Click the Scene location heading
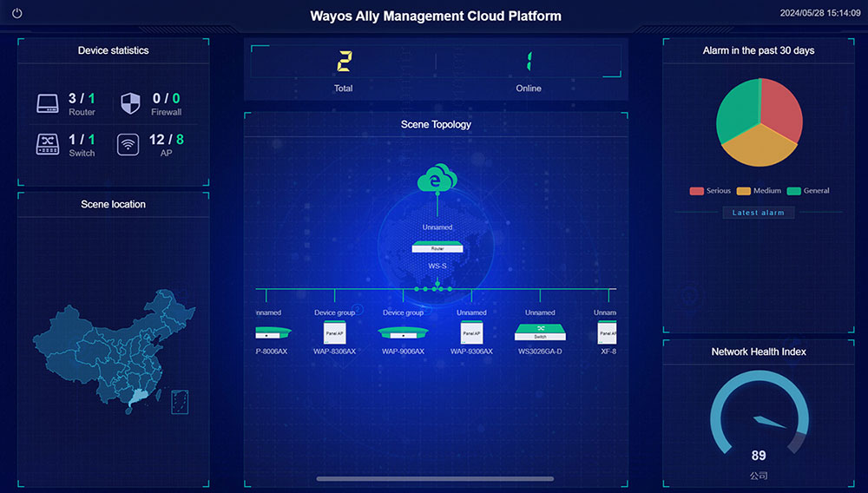The image size is (868, 493). tap(113, 204)
